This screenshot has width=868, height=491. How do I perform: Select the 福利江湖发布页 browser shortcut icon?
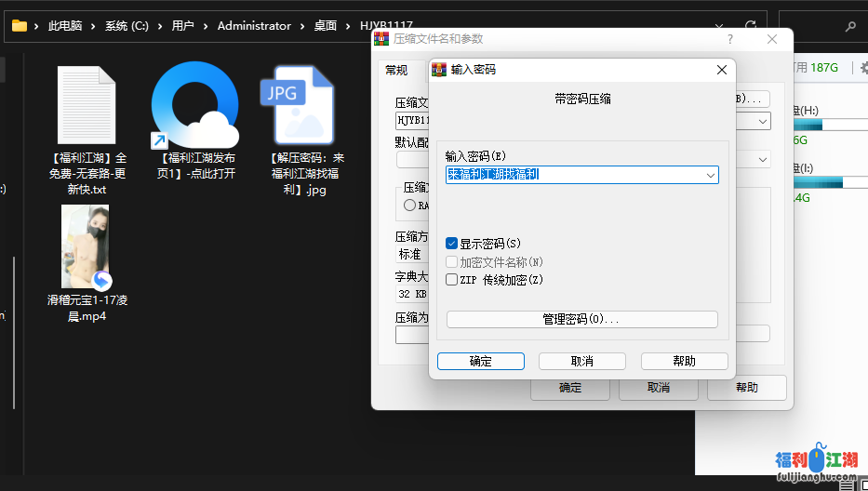click(194, 104)
